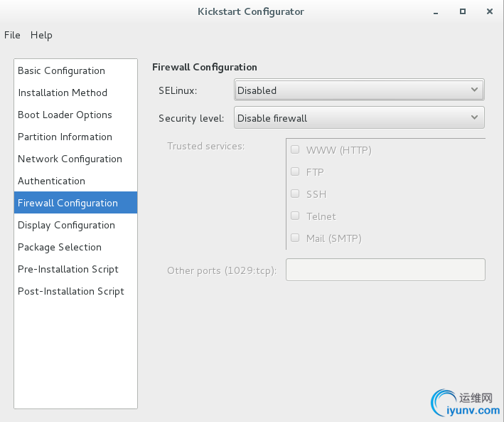Select Partition Information in sidebar
This screenshot has height=422, width=504.
pos(65,137)
